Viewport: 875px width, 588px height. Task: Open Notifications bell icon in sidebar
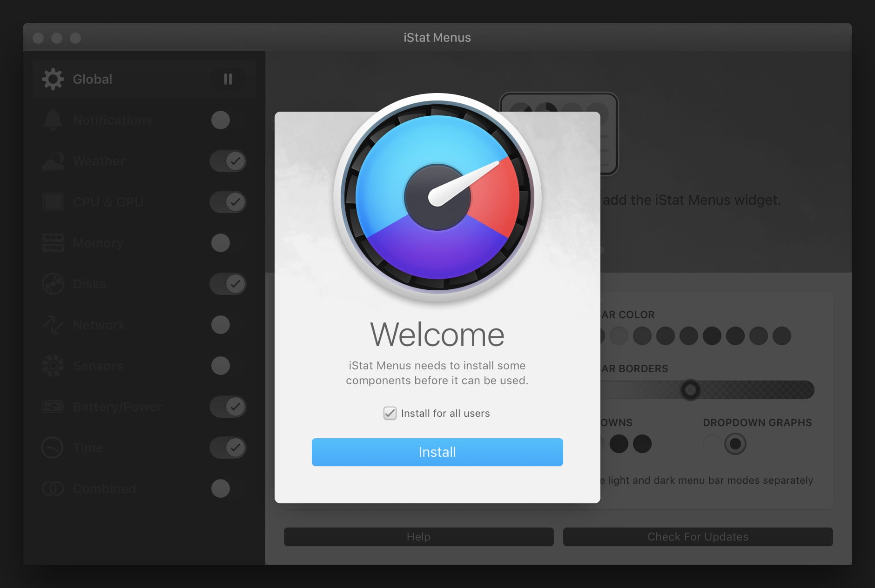pos(53,120)
